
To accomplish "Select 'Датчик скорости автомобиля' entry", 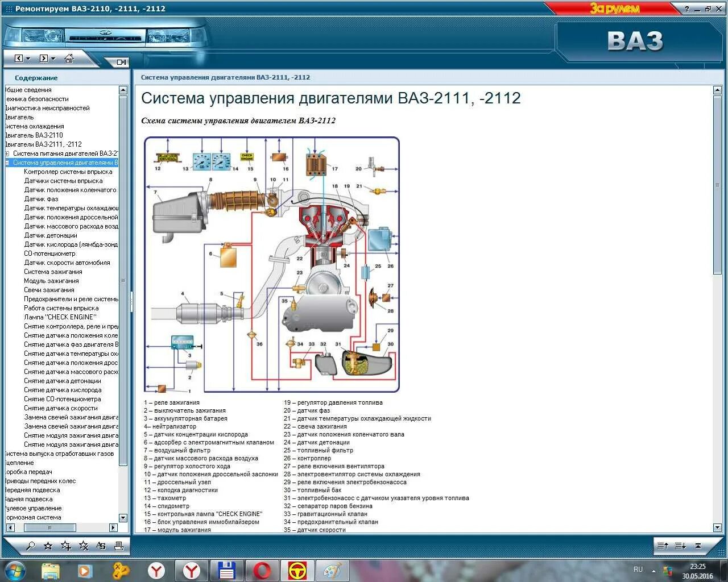I will pyautogui.click(x=67, y=263).
